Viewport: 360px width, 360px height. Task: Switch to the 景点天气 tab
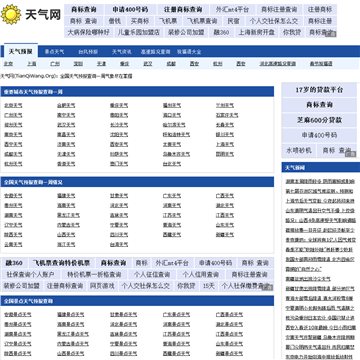55,52
